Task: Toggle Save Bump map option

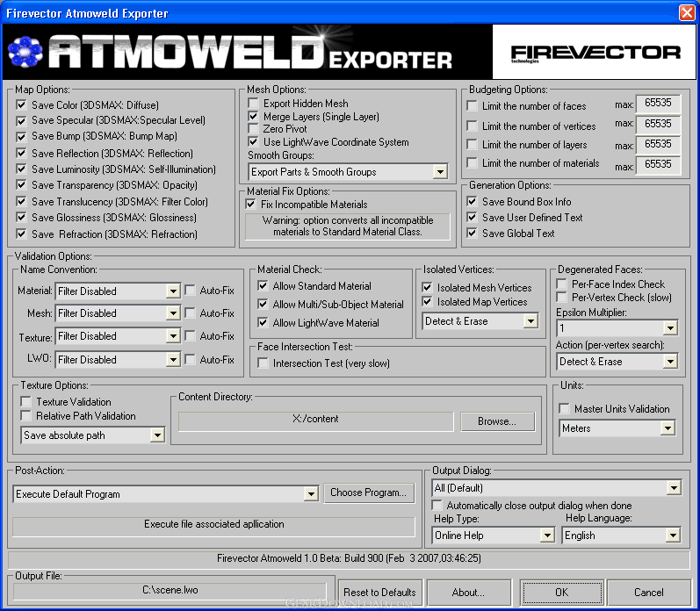Action: click(x=21, y=136)
